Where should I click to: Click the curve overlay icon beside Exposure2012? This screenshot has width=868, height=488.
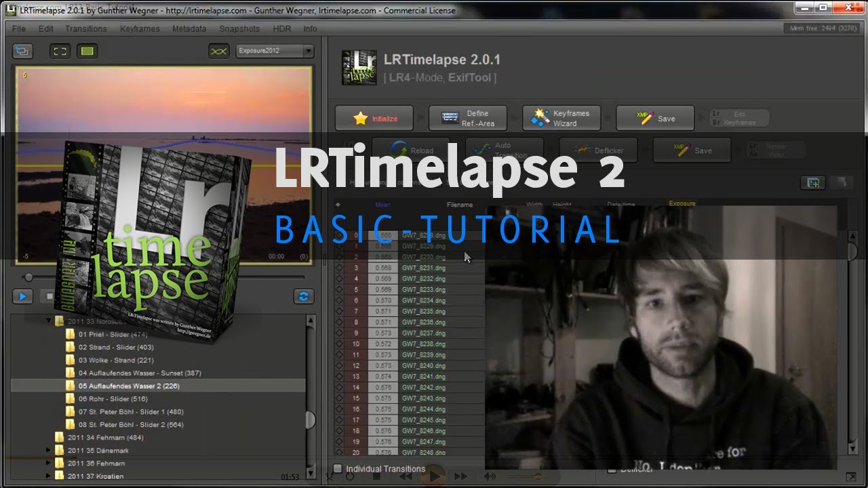pos(219,51)
